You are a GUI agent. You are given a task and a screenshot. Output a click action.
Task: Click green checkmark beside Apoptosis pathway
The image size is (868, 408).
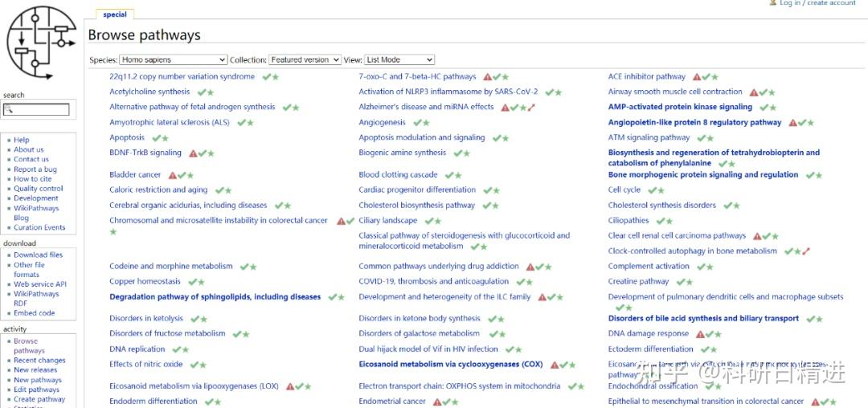[156, 138]
